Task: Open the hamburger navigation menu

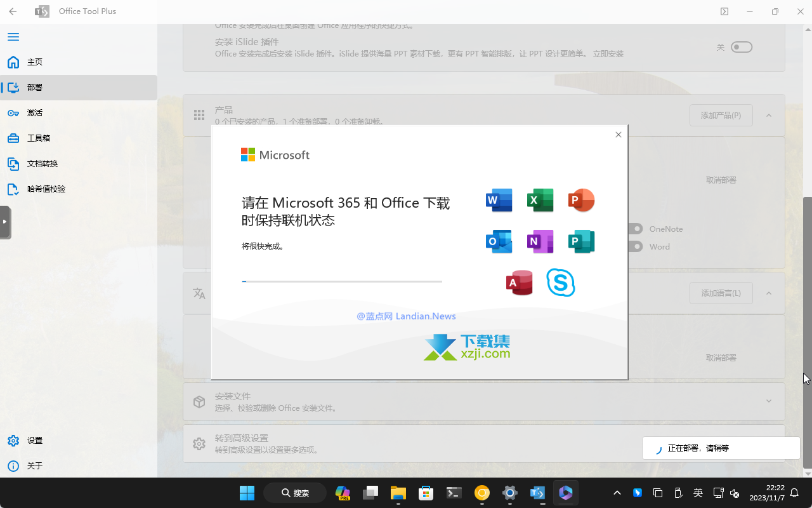Action: coord(13,37)
